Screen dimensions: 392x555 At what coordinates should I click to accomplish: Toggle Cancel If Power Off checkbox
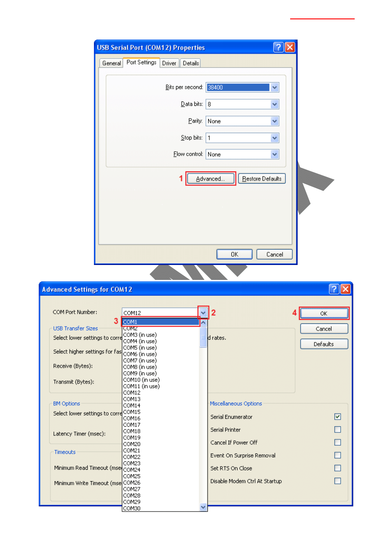[338, 443]
